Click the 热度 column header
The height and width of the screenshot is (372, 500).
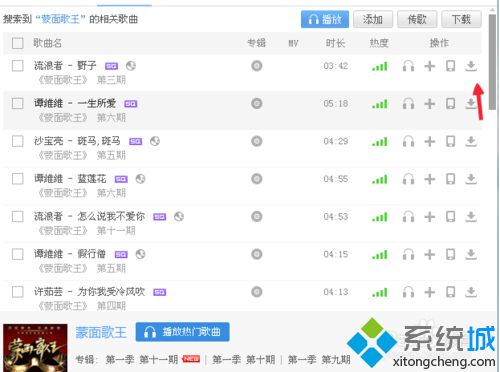[379, 43]
